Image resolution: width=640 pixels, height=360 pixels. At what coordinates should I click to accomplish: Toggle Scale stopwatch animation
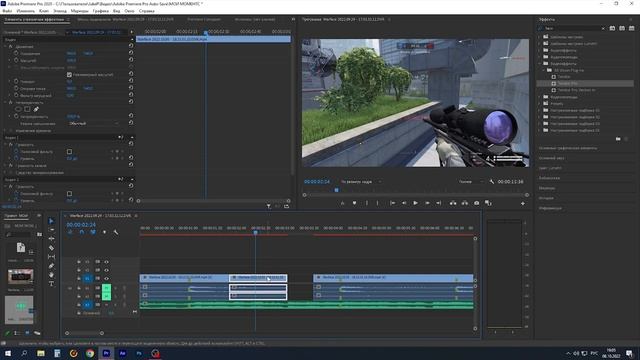[16, 60]
